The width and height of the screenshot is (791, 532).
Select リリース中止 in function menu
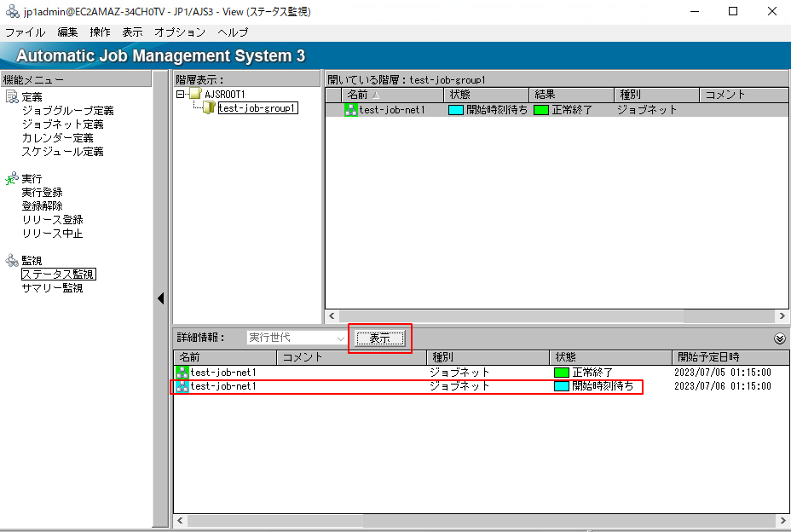point(53,234)
